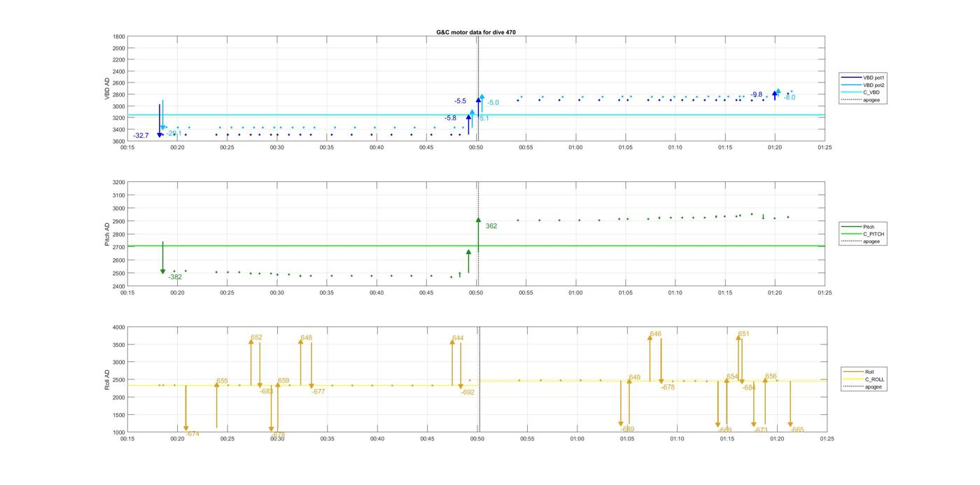Click the '-9.8' VBD data label
980x485 pixels.
[x=756, y=94]
